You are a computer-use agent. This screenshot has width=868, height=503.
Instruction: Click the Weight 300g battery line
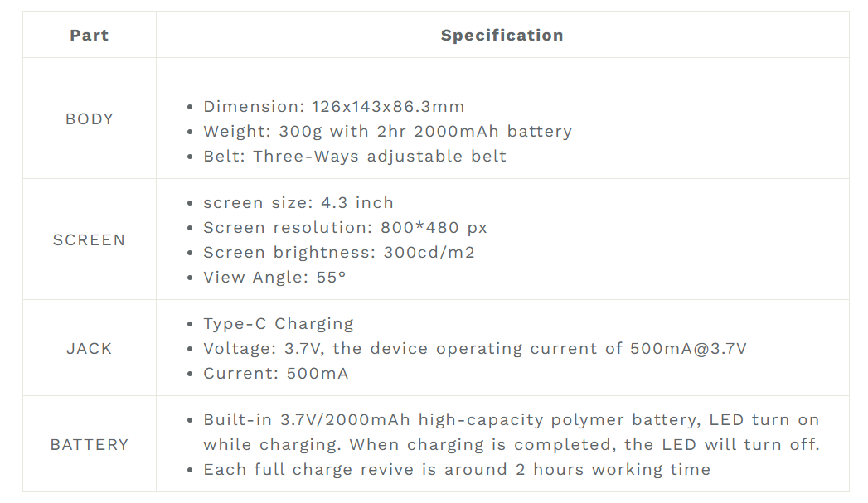tap(387, 132)
